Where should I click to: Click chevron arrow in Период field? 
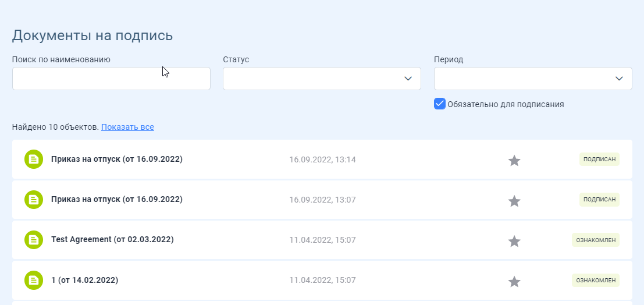point(619,79)
